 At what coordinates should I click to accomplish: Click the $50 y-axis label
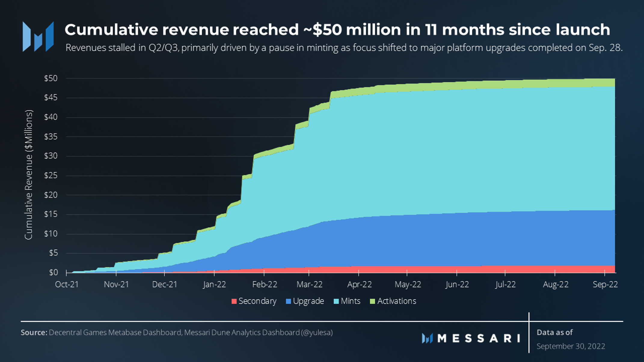51,78
